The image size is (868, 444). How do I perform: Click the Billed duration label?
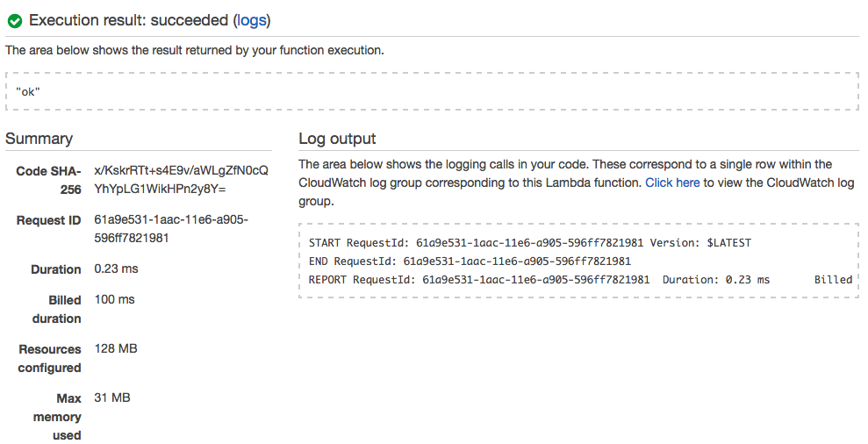click(x=57, y=309)
